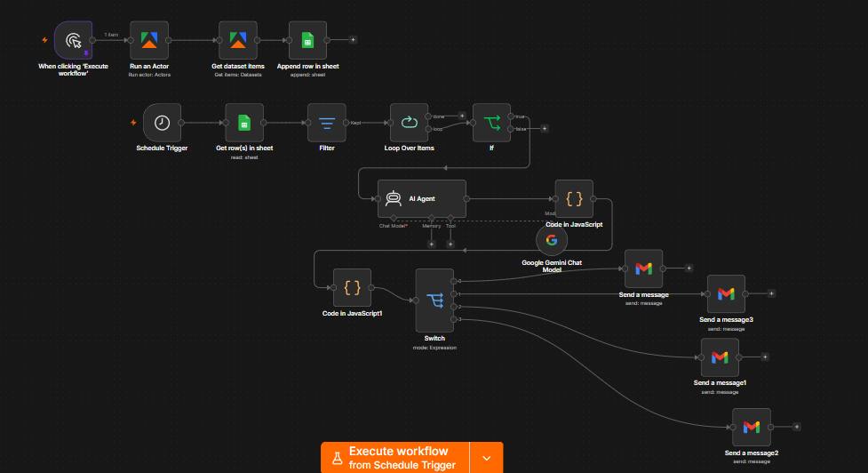Select the Code in JavaScript node
Screen dimensions: 868x473
tap(574, 198)
